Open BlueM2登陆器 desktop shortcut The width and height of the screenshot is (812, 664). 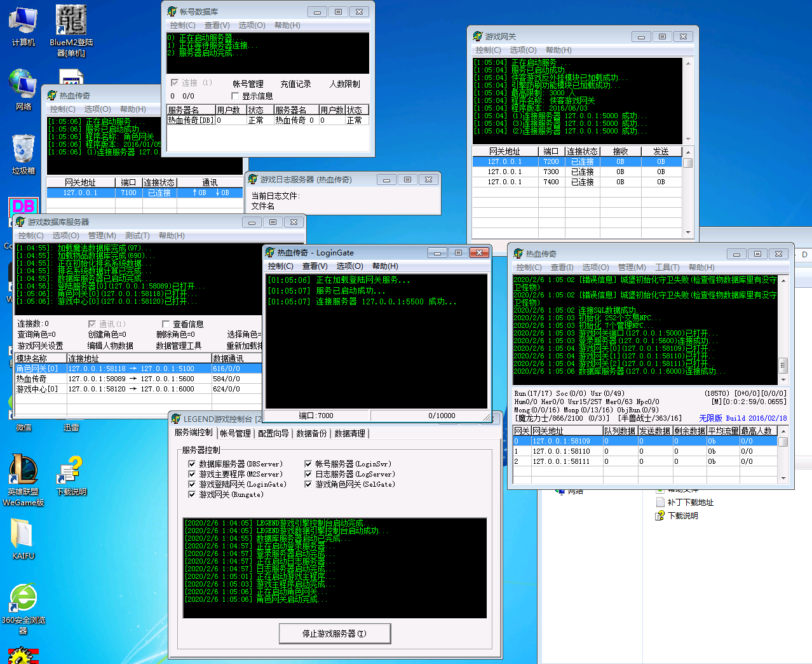[71, 30]
